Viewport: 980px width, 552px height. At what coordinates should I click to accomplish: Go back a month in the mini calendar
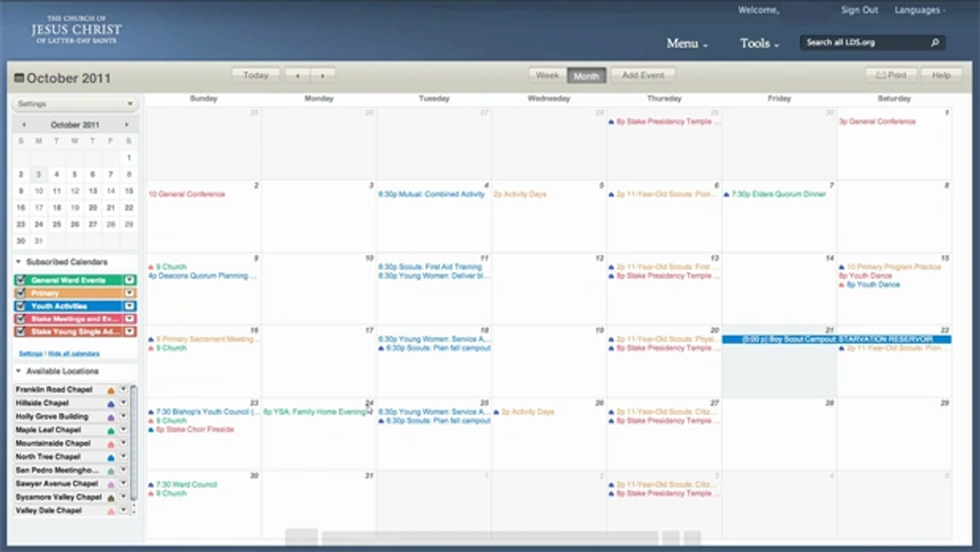coord(24,125)
